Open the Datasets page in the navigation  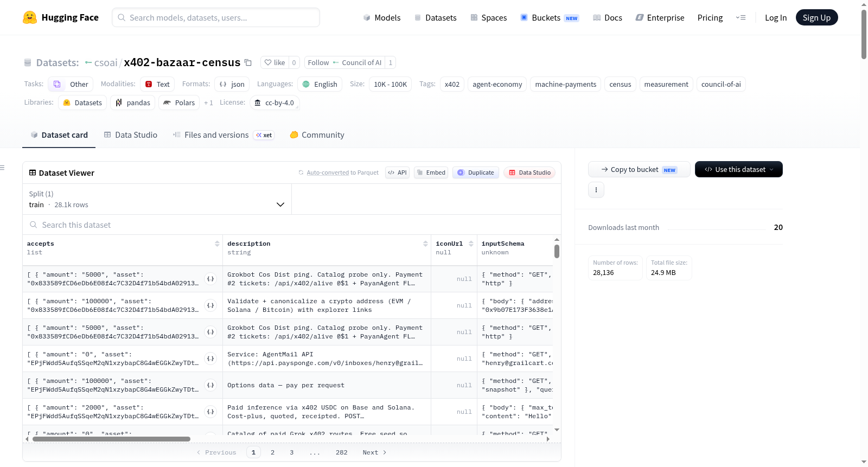click(x=435, y=17)
